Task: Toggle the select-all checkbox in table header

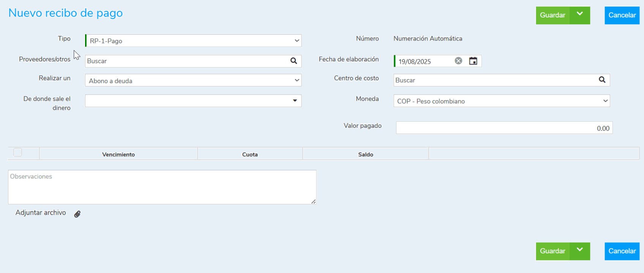Action: [x=18, y=152]
